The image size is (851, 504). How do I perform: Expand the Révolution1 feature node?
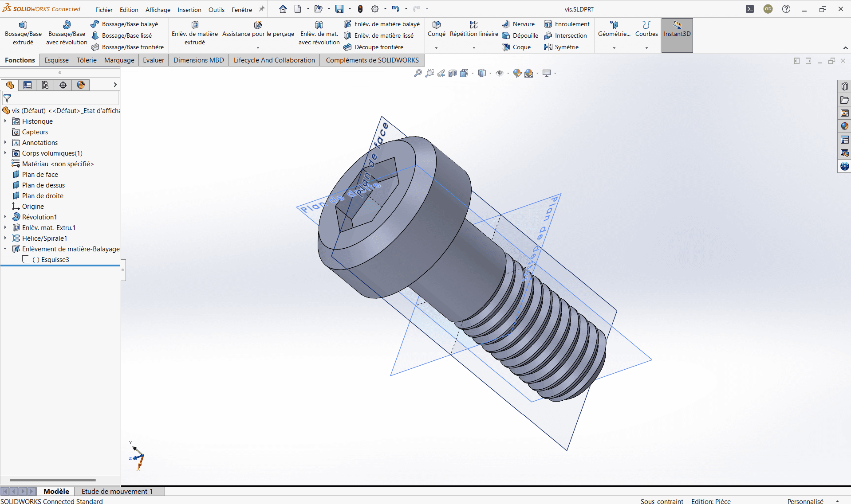pyautogui.click(x=5, y=217)
